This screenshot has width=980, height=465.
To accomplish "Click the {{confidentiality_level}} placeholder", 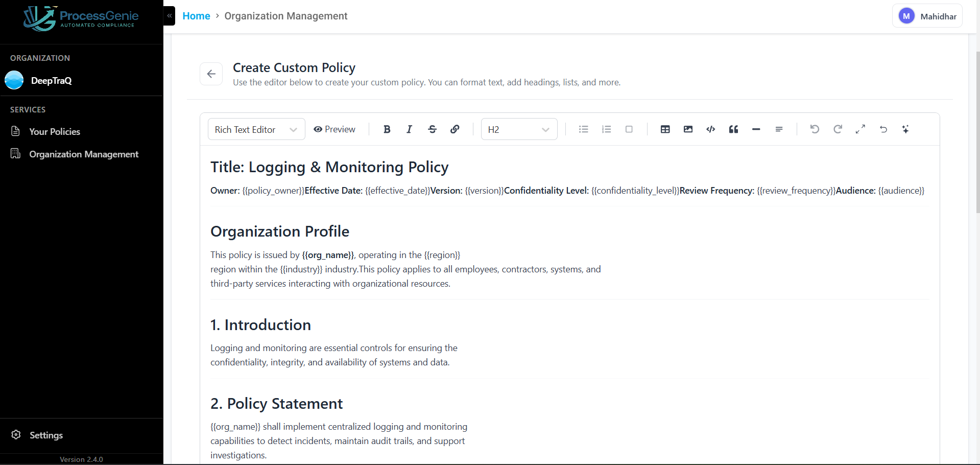I will coord(635,191).
